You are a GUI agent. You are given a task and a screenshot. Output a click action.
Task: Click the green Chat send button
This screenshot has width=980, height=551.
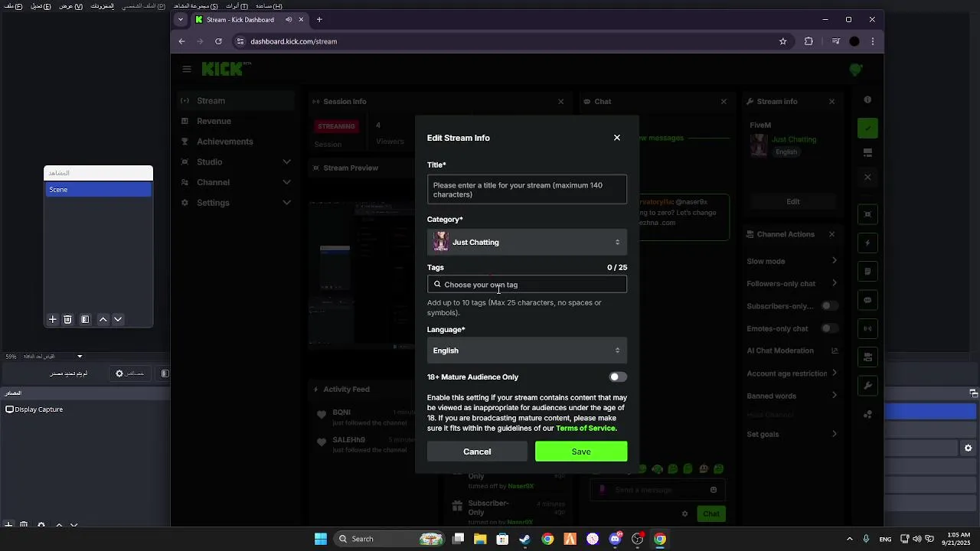click(712, 514)
